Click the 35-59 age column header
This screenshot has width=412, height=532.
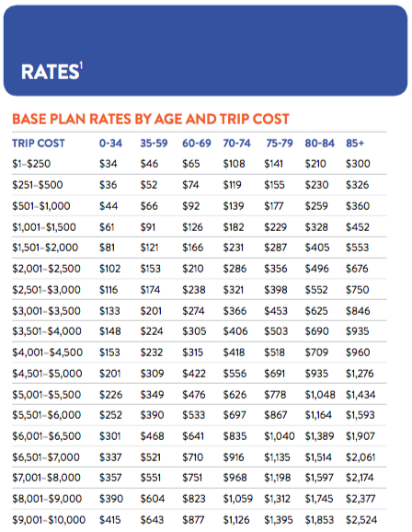tap(154, 144)
